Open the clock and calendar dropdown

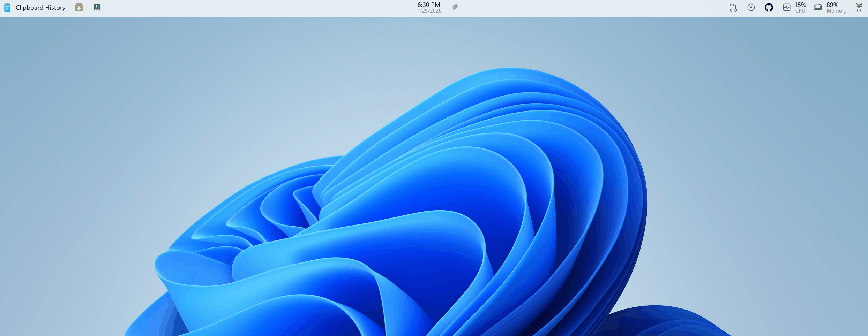pos(428,7)
